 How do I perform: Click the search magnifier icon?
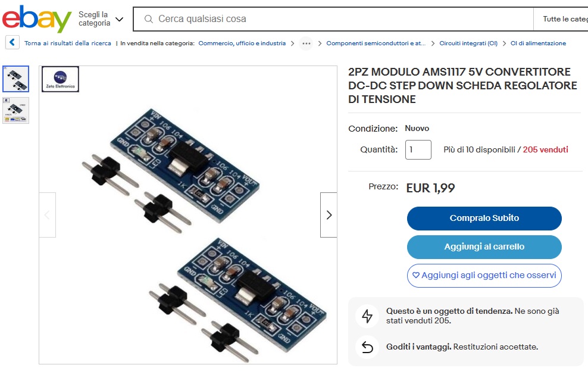pos(149,18)
